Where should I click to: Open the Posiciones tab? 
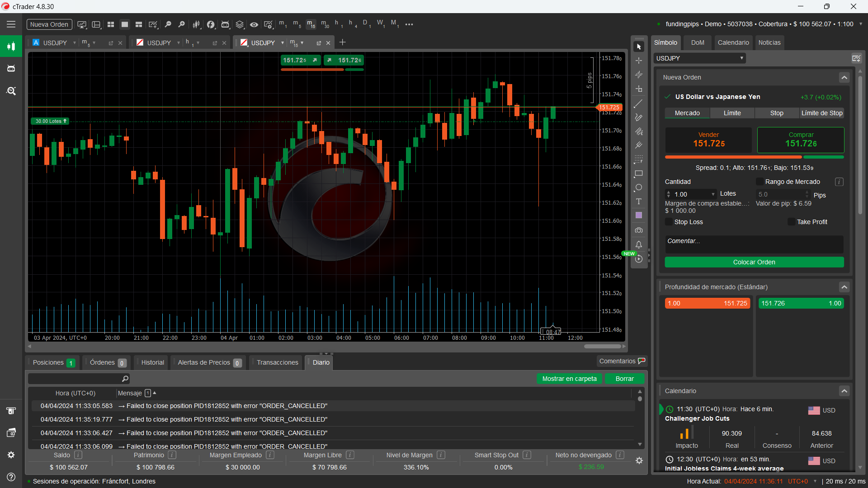53,362
